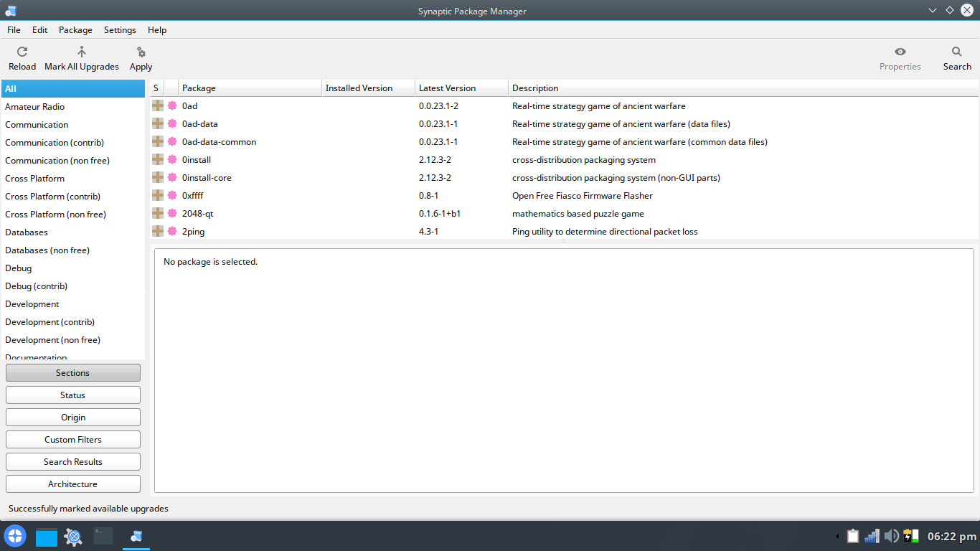Click the pink supported icon beside 0ad-data
Screen dimensions: 980x551
[x=172, y=123]
